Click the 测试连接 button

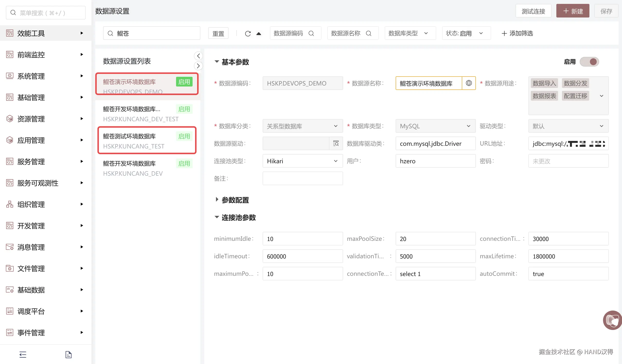point(533,11)
